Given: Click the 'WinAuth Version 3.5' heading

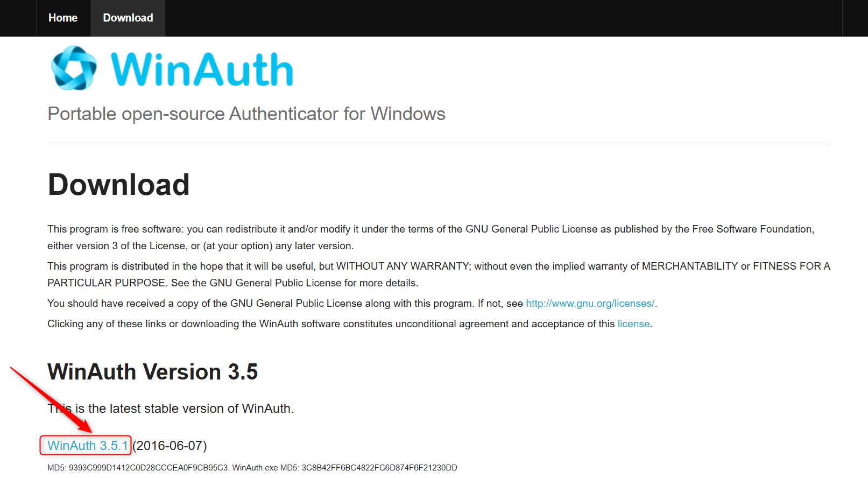Looking at the screenshot, I should pos(152,372).
